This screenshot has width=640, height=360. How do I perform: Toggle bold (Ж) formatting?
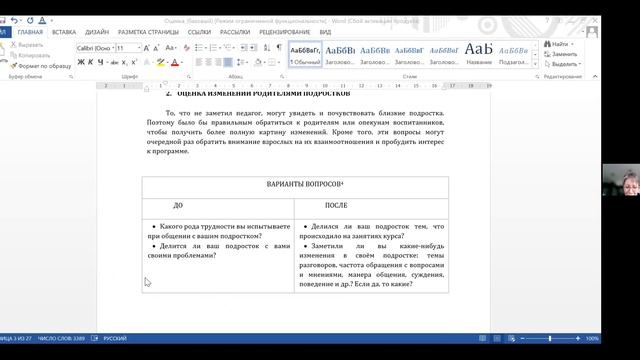click(x=81, y=62)
